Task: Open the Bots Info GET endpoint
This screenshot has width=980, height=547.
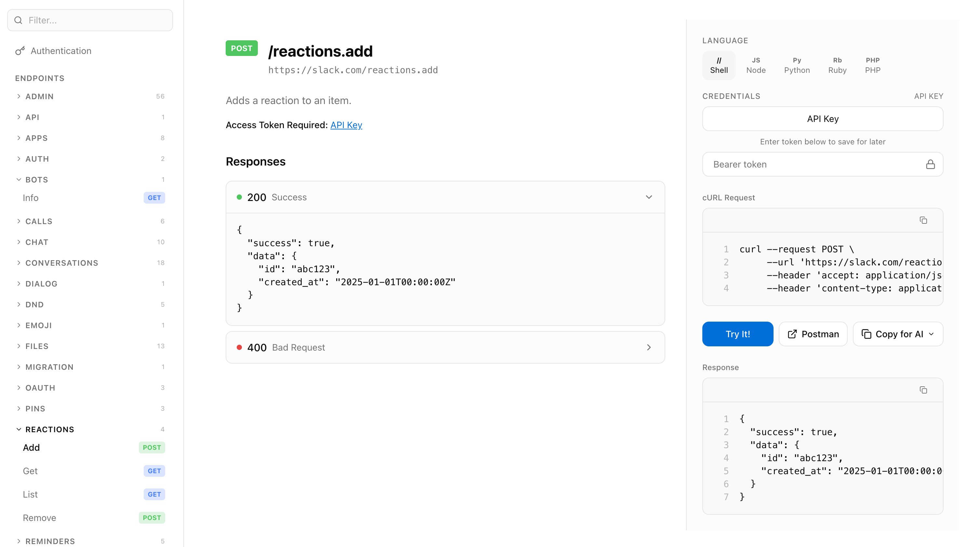Action: [x=31, y=198]
